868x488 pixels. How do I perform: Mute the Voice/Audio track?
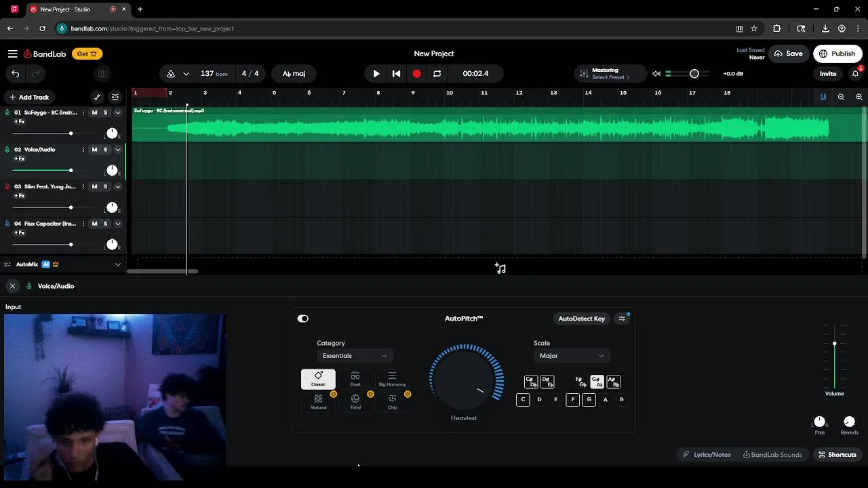click(94, 150)
